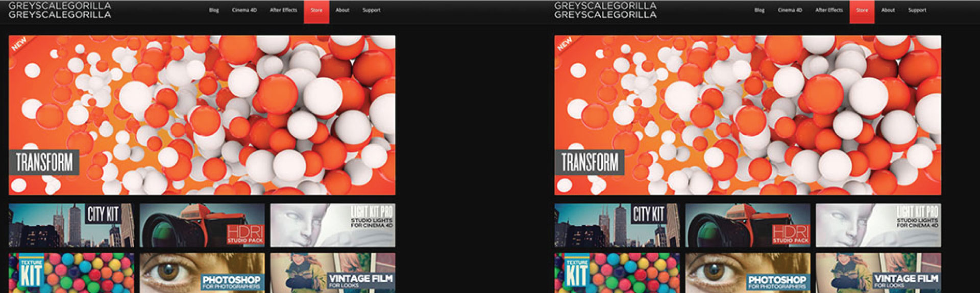Viewport: 980px width, 293px height.
Task: Click the Greyscalegorilla logo on the left page
Action: (60, 10)
